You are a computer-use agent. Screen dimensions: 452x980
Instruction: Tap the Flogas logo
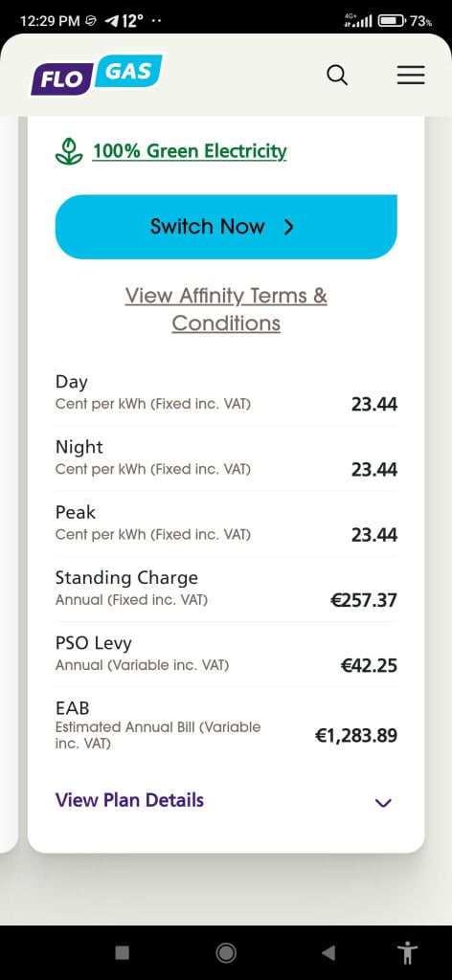tap(97, 75)
